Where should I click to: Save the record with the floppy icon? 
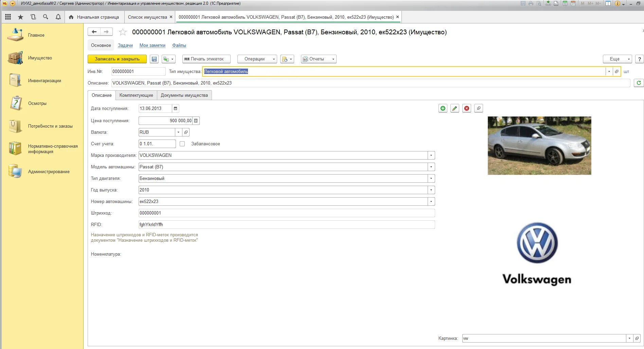(x=154, y=59)
